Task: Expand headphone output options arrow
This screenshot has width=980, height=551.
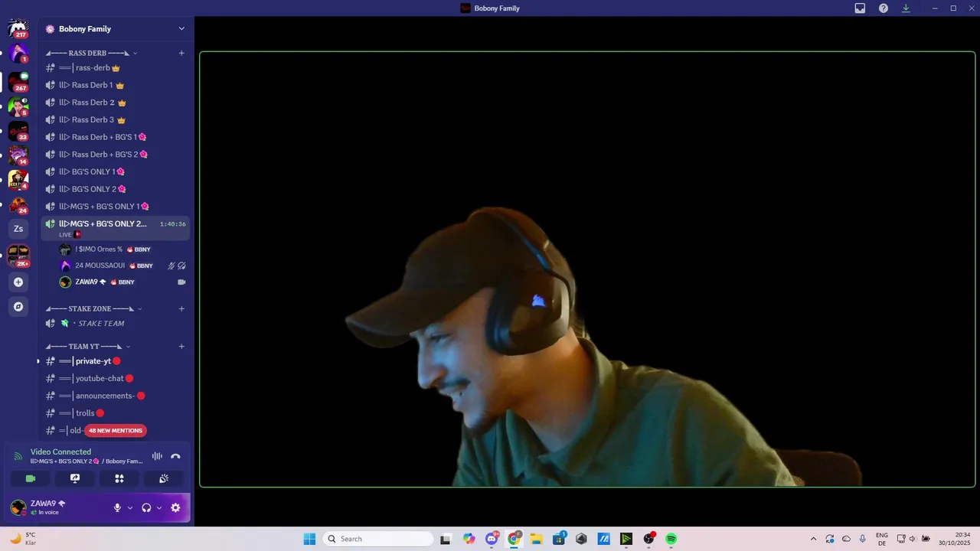Action: pos(159,507)
